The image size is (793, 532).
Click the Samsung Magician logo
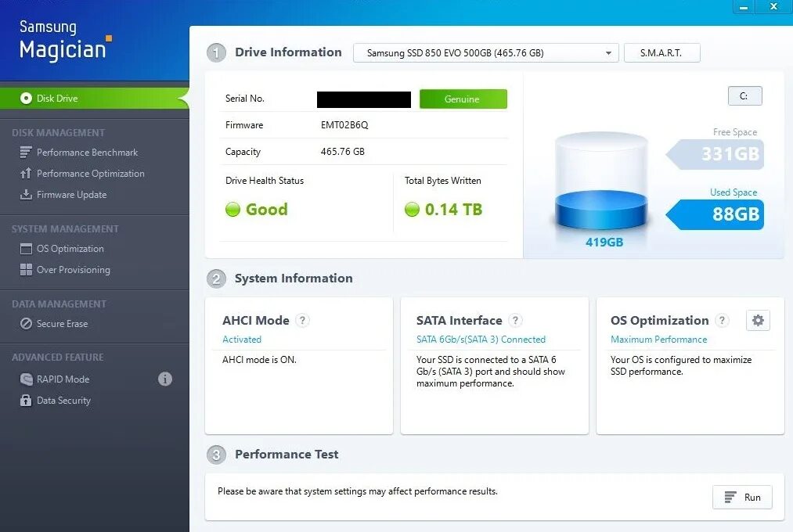click(65, 41)
